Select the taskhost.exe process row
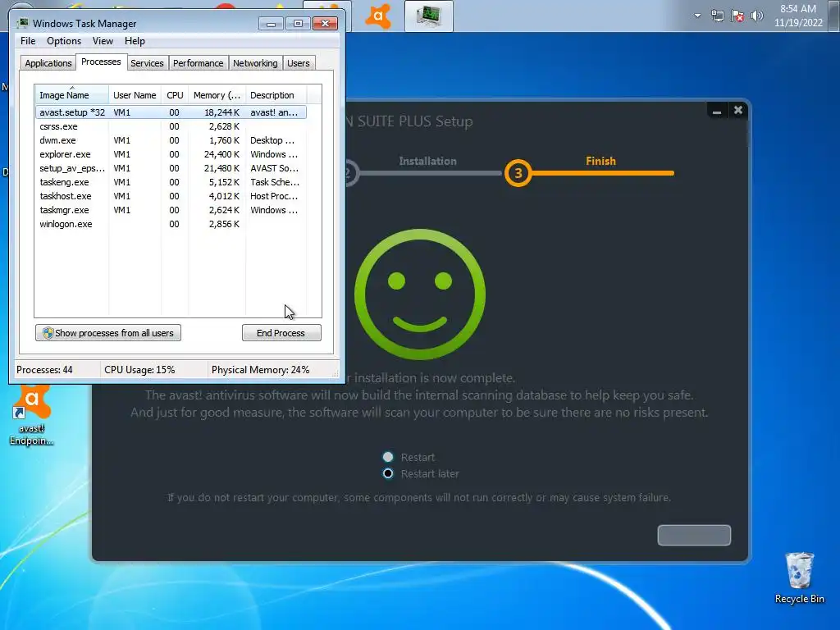Screen dimensions: 840x630 171,196
